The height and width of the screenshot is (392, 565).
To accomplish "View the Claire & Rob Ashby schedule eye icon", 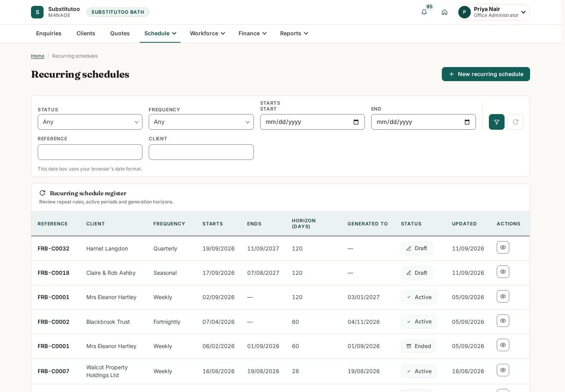I will [503, 272].
